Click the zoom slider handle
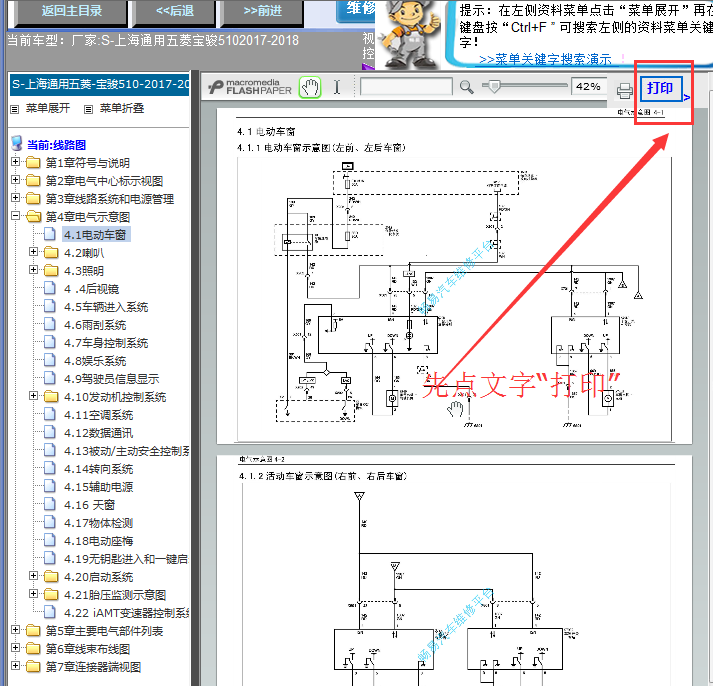713x686 pixels. pyautogui.click(x=493, y=86)
